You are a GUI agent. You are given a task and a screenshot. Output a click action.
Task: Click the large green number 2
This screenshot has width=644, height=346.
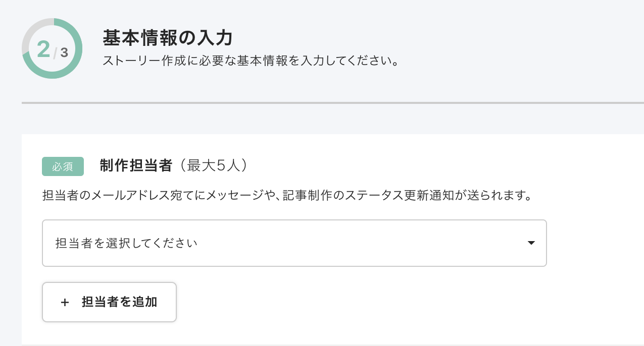point(43,50)
